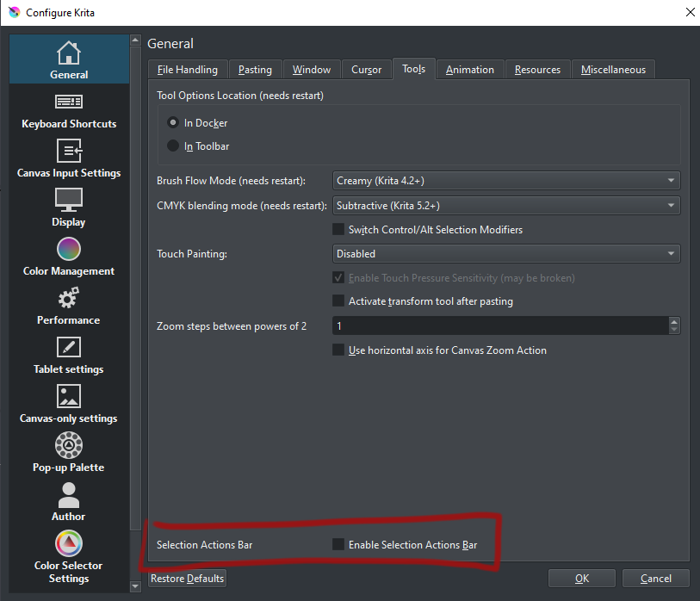Image resolution: width=700 pixels, height=601 pixels.
Task: Switch to Window tab
Action: (x=312, y=70)
